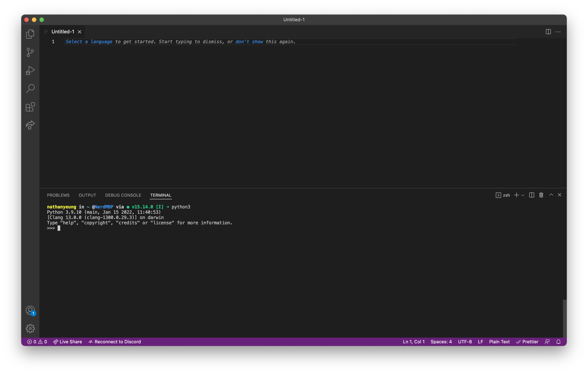Switch to the PROBLEMS panel tab
The width and height of the screenshot is (588, 374).
(x=58, y=195)
